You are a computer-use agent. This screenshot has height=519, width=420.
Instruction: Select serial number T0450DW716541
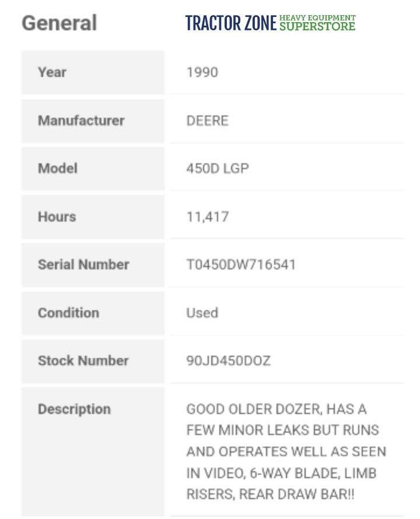point(241,265)
